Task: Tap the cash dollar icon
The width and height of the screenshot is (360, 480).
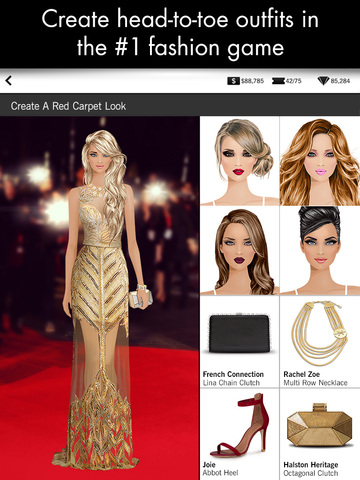Action: coord(233,81)
